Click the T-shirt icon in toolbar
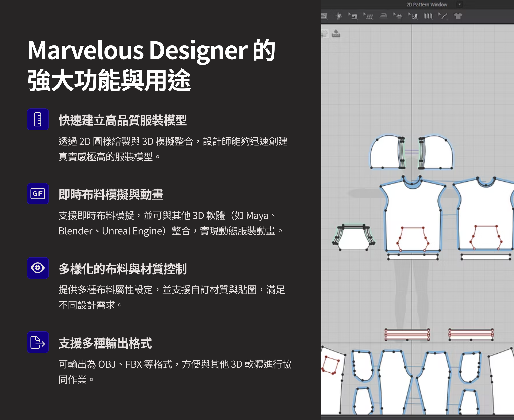 pyautogui.click(x=458, y=16)
